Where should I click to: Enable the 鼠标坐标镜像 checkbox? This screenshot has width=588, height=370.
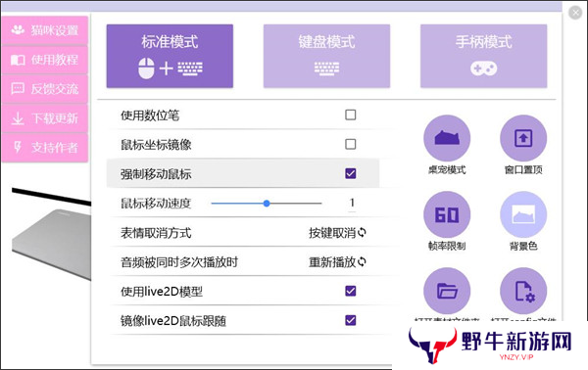(x=350, y=144)
